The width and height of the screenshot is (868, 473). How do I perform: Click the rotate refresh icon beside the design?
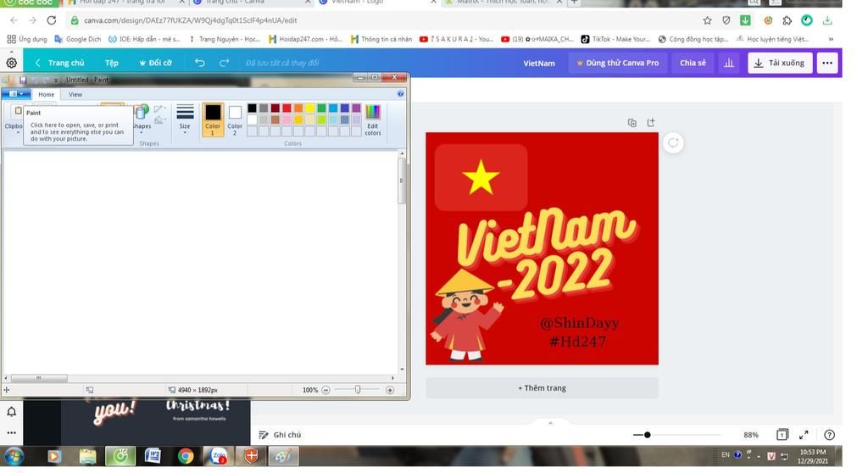tap(673, 143)
